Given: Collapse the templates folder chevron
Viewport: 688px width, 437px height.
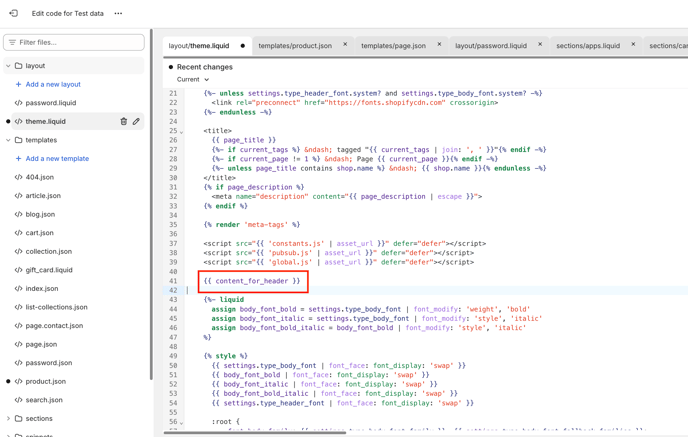Looking at the screenshot, I should click(x=8, y=140).
